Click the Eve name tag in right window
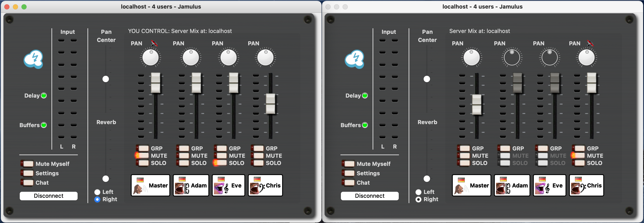The height and width of the screenshot is (223, 644). pyautogui.click(x=549, y=185)
